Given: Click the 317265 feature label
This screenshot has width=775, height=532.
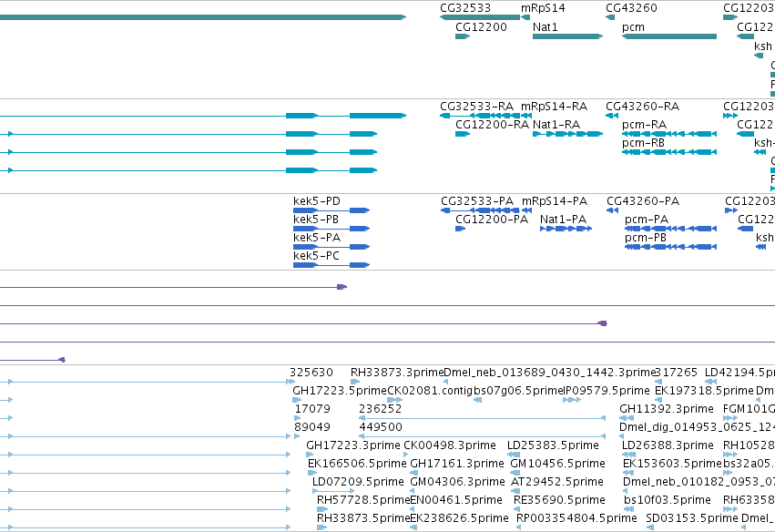Looking at the screenshot, I should 676,373.
